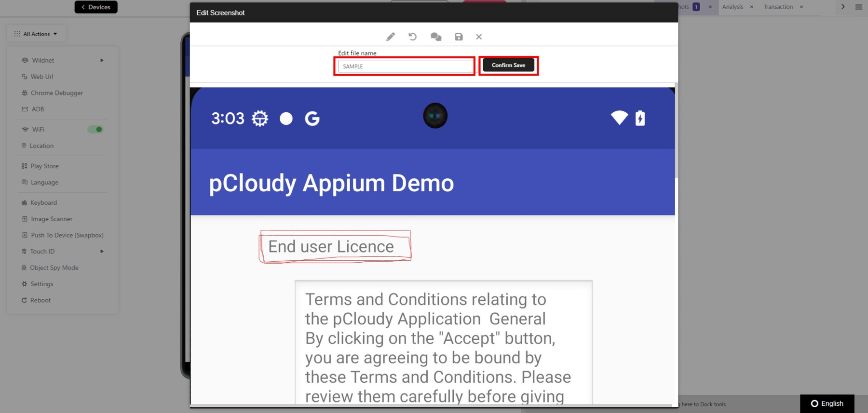This screenshot has width=868, height=413.
Task: Switch to the Transaction tab
Action: pyautogui.click(x=778, y=7)
